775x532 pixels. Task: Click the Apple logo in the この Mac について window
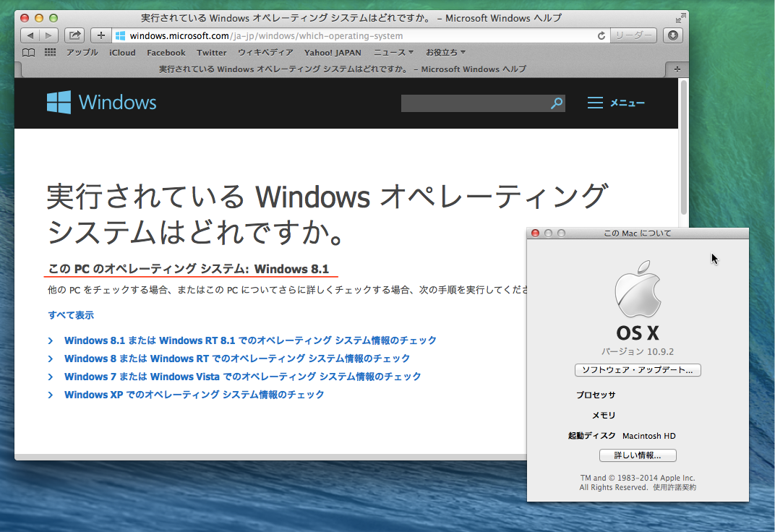[638, 289]
